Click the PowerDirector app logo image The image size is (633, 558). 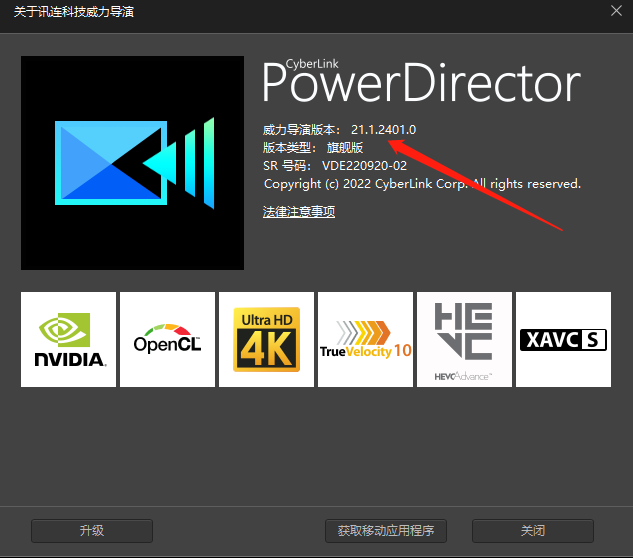132,162
